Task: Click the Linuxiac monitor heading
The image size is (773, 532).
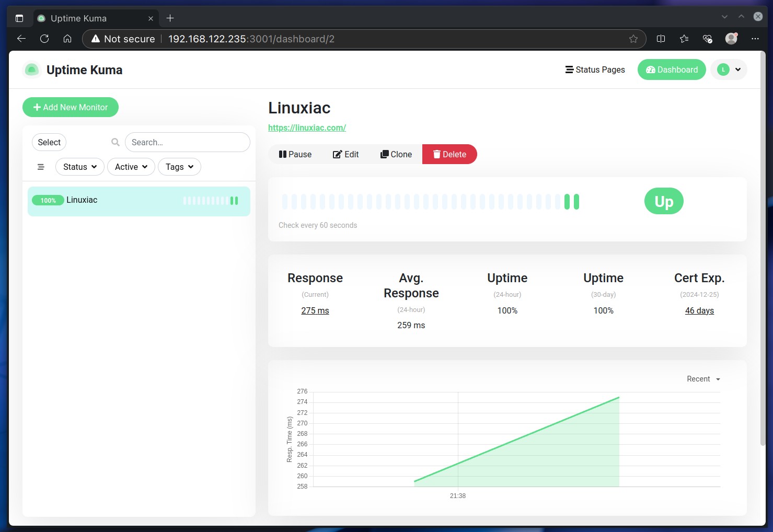Action: (299, 108)
